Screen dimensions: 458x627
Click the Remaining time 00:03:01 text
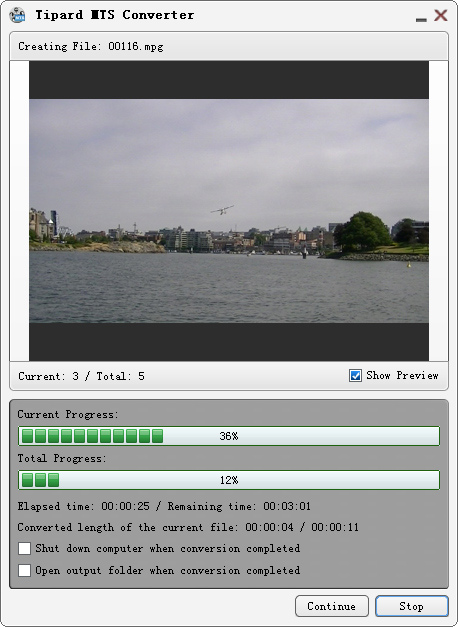(239, 506)
